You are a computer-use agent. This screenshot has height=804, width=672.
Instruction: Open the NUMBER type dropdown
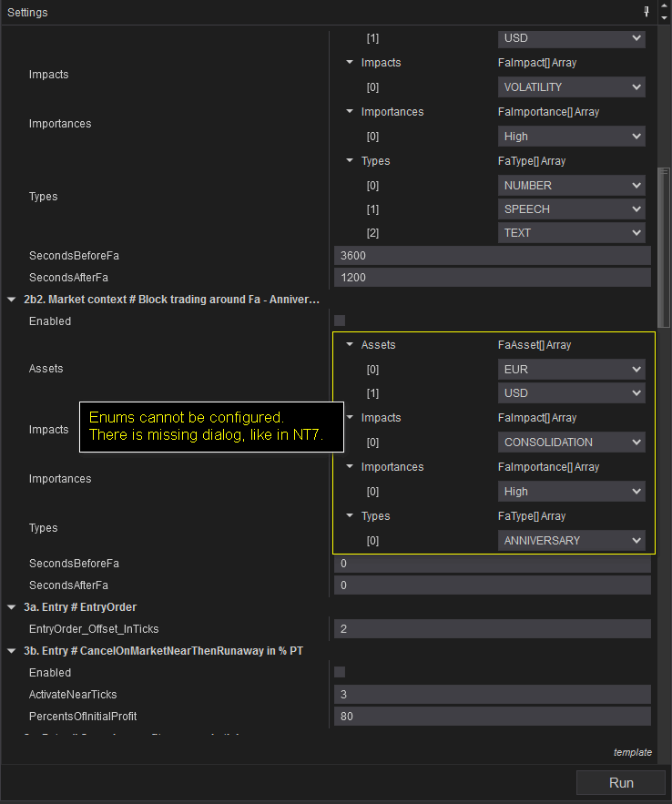pos(571,186)
